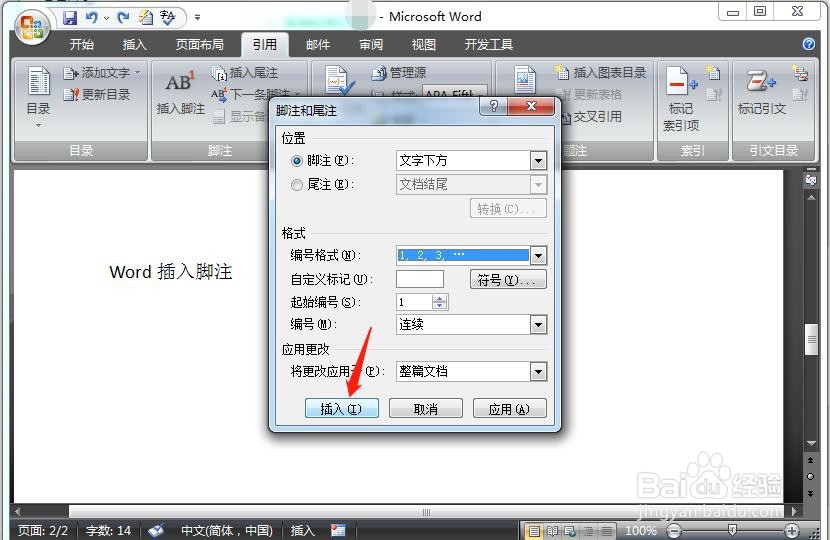830x540 pixels.
Task: Open 编号格式 dropdown list
Action: tap(538, 256)
